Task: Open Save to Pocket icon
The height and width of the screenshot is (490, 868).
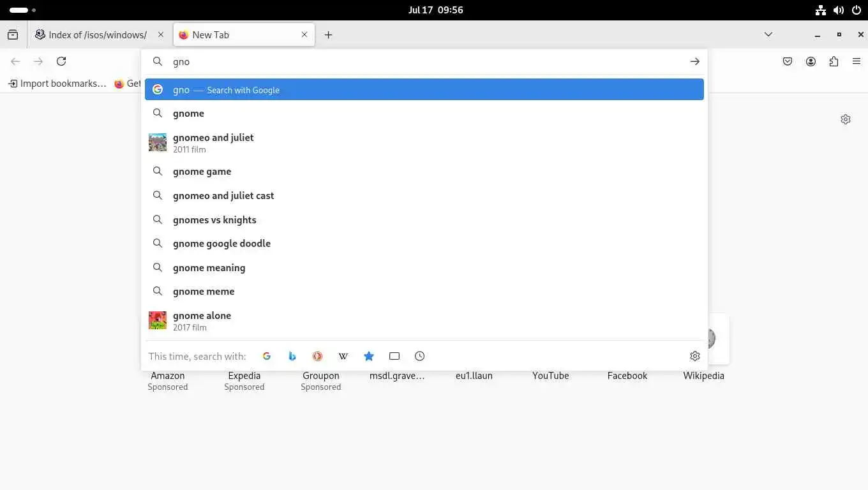Action: 788,61
